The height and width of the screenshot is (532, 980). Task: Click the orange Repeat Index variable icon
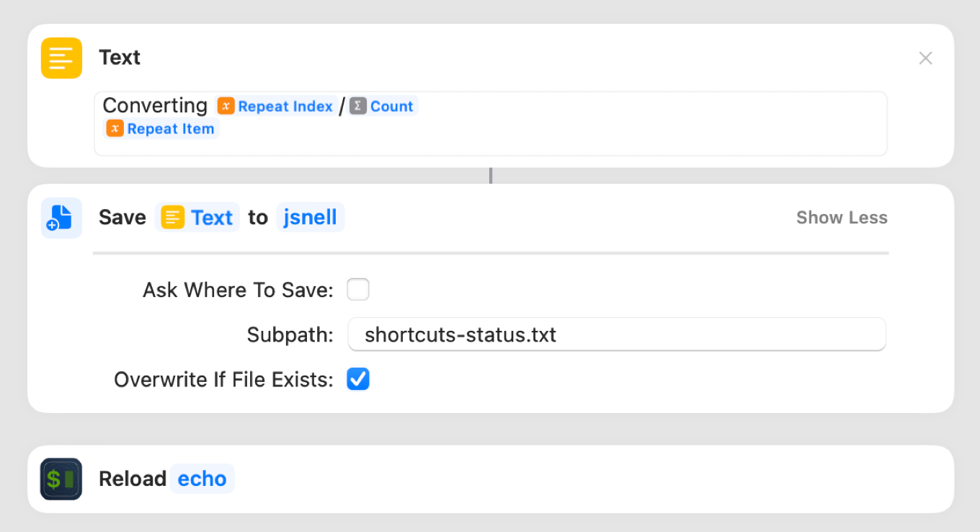(226, 107)
